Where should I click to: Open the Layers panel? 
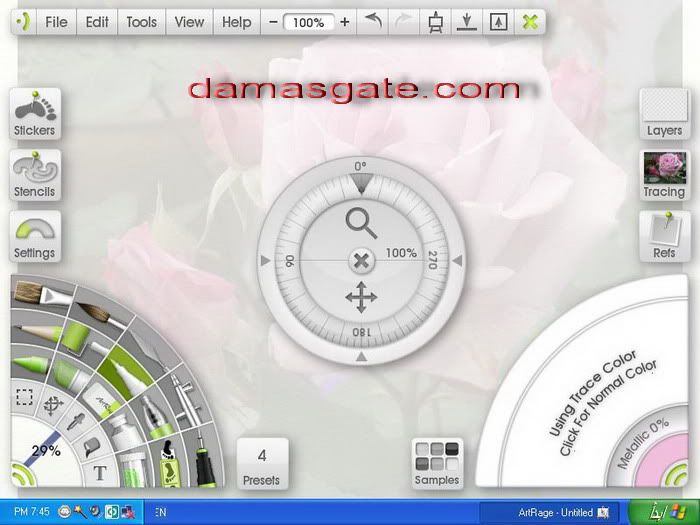pos(665,113)
